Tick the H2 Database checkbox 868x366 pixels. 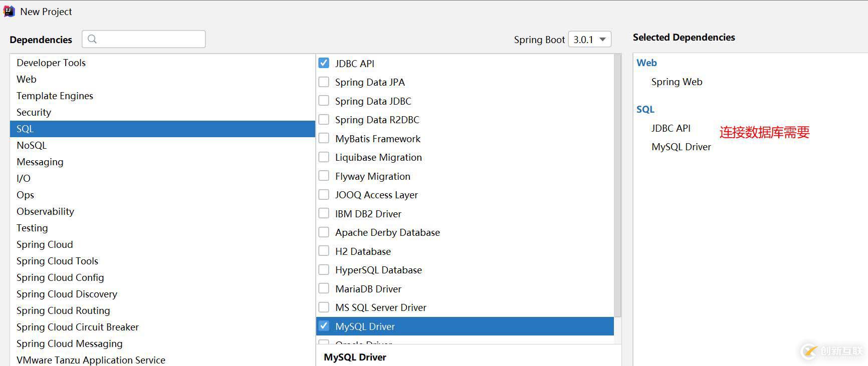324,251
